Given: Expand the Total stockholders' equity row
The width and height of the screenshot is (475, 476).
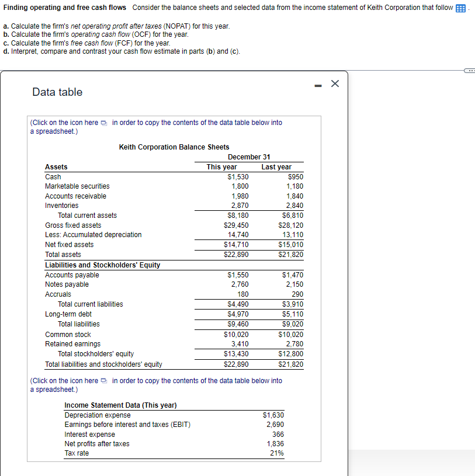Looking at the screenshot, I should tap(95, 353).
